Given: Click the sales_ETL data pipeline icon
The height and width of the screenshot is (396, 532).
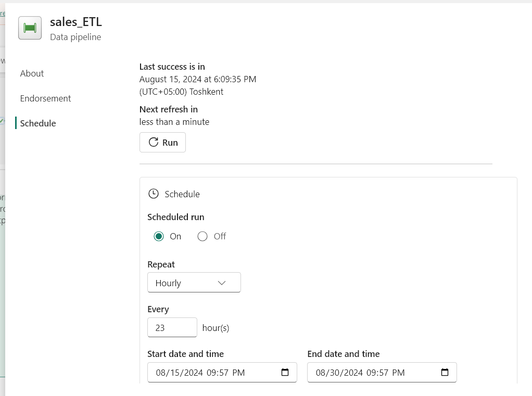Looking at the screenshot, I should (29, 28).
